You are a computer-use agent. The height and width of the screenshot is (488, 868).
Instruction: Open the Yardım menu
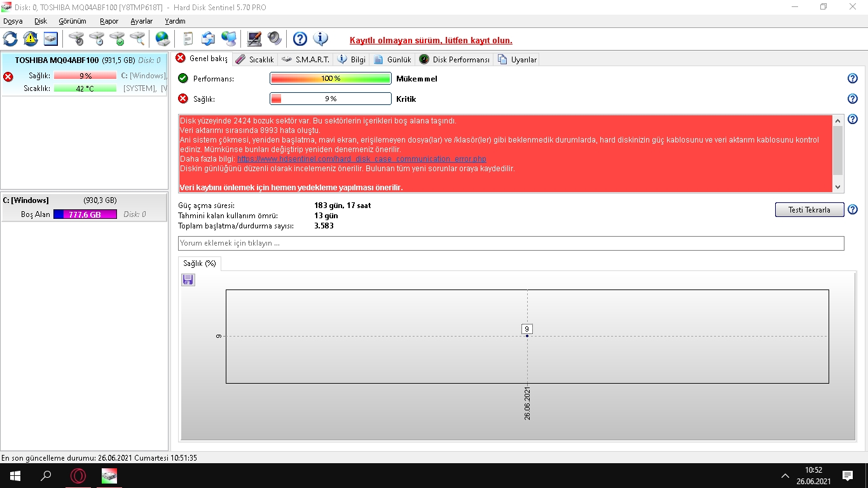(x=176, y=21)
